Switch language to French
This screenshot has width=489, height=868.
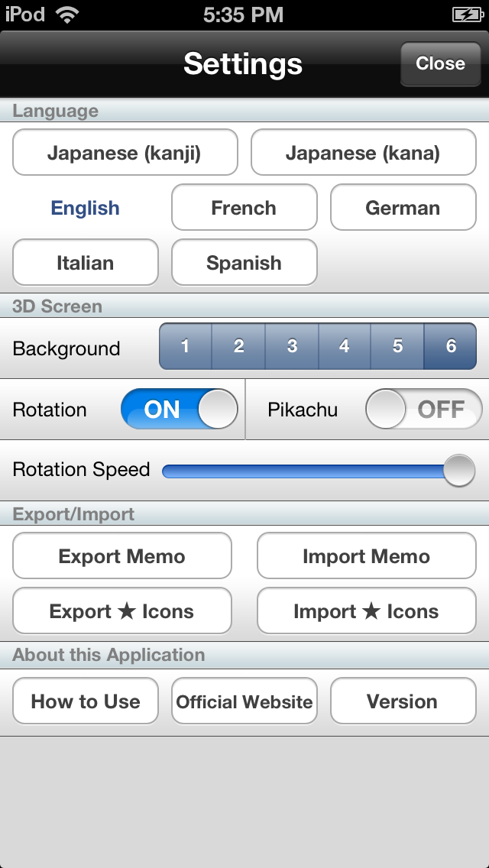244,208
